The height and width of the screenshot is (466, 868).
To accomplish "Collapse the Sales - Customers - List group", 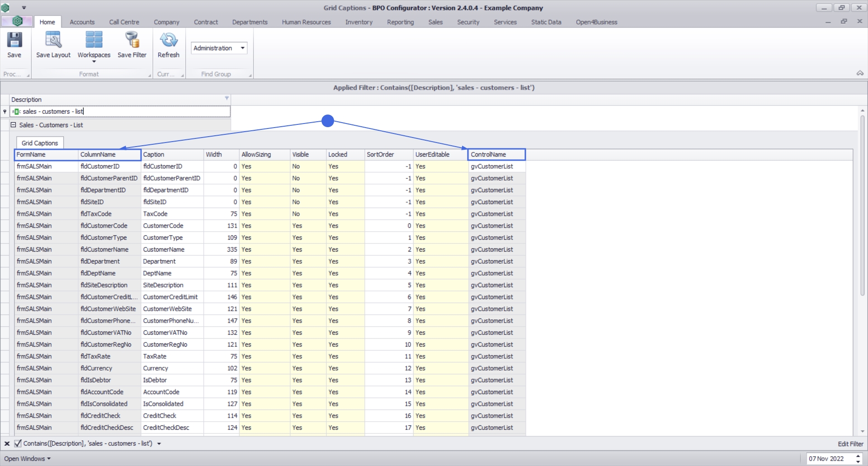I will click(14, 125).
